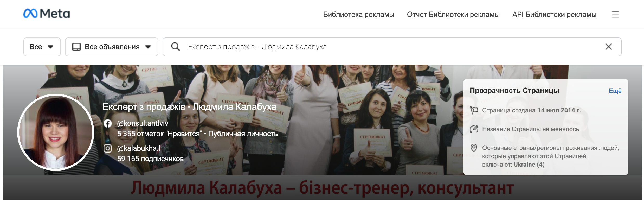The height and width of the screenshot is (202, 644).
Task: Click the Instagram icon beside @kalabukha.l
Action: [108, 148]
